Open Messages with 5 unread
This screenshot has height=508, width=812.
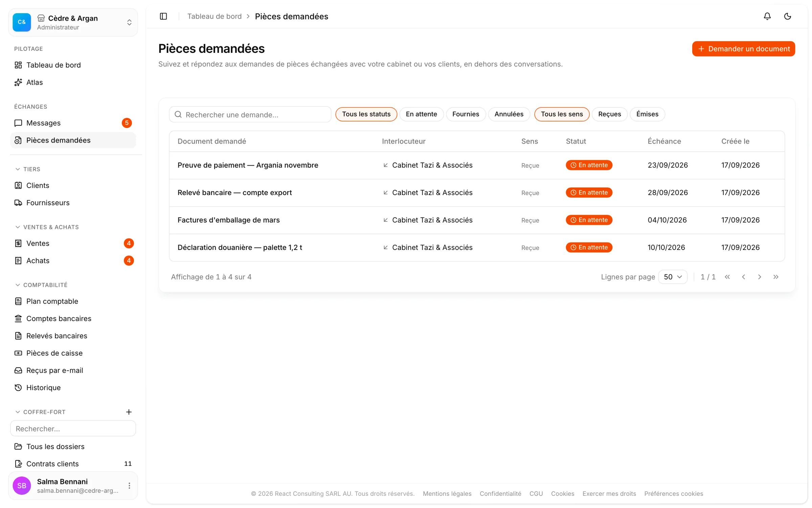(73, 123)
